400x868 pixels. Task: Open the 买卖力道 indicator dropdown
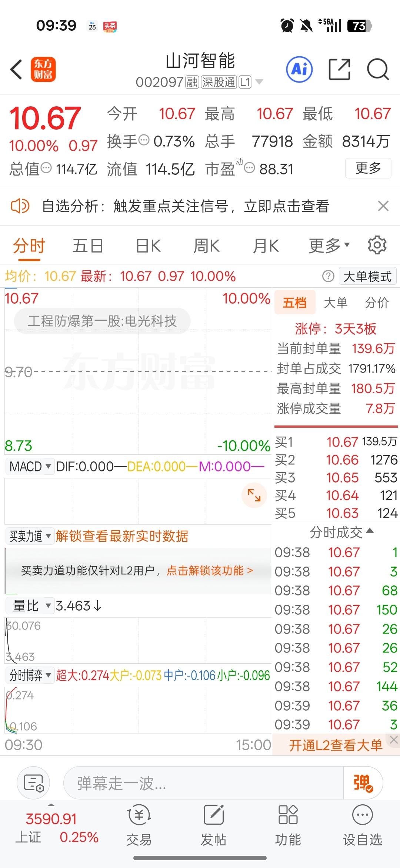[x=30, y=536]
